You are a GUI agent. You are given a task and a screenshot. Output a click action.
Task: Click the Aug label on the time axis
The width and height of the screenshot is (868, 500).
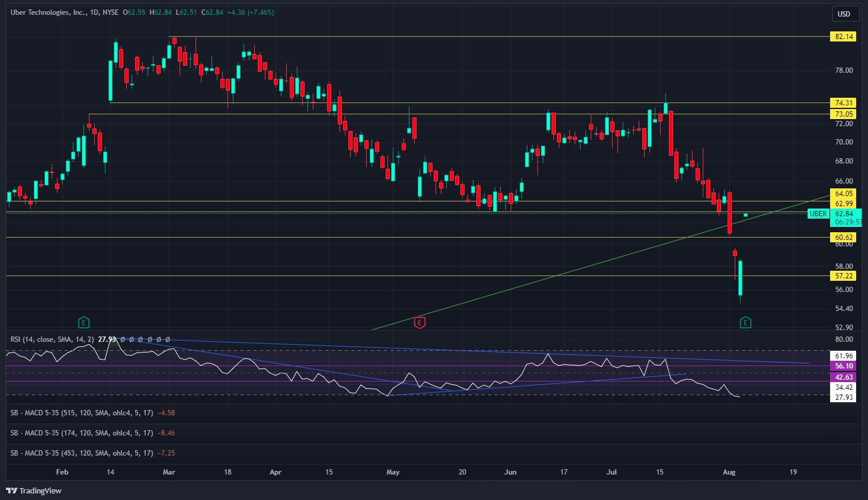(x=729, y=472)
